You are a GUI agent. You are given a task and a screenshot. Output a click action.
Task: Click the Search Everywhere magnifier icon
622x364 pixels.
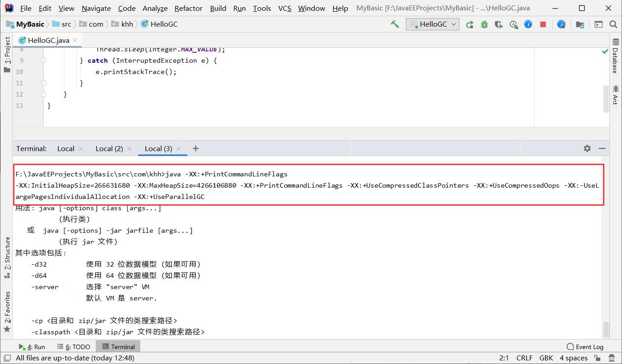coord(613,24)
